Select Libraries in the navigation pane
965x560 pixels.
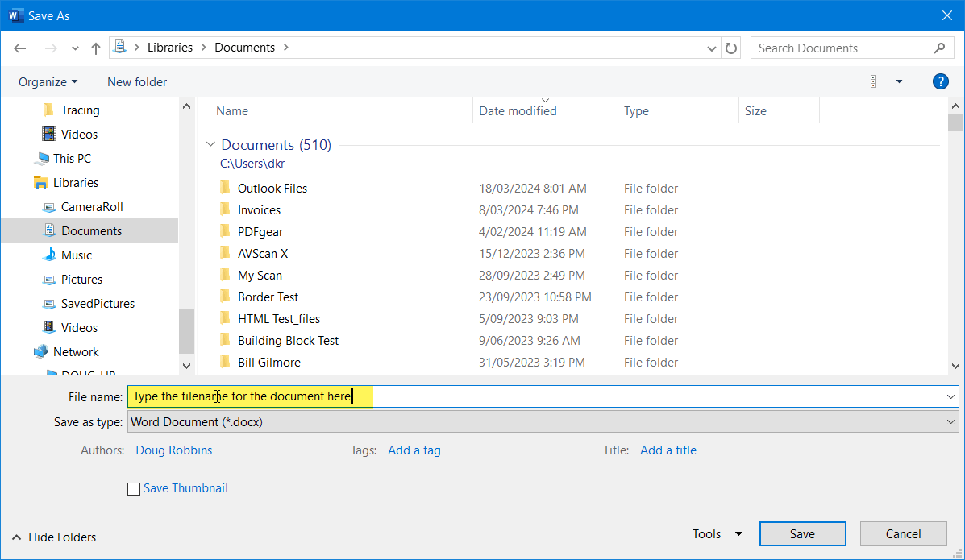point(76,183)
